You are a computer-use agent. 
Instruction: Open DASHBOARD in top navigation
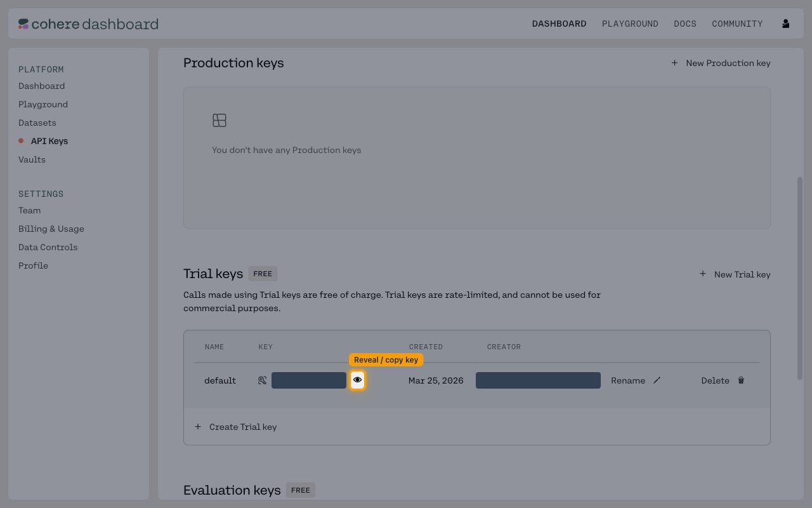(559, 23)
